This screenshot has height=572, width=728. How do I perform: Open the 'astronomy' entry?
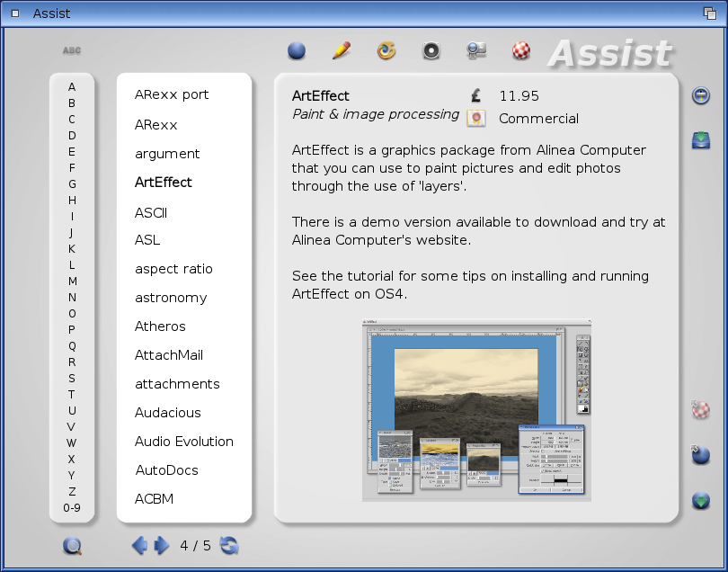[x=171, y=299]
